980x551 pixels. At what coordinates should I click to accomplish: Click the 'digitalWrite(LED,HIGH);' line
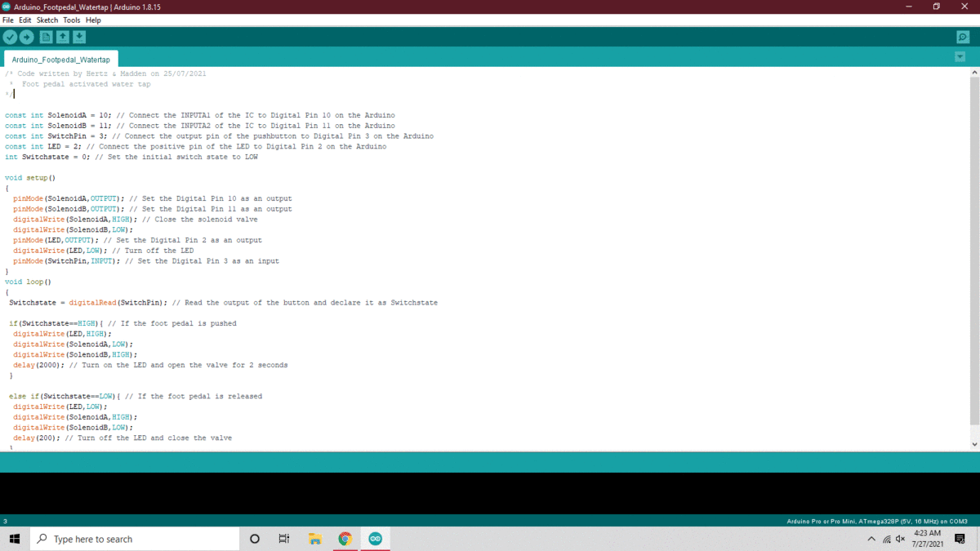click(x=62, y=334)
